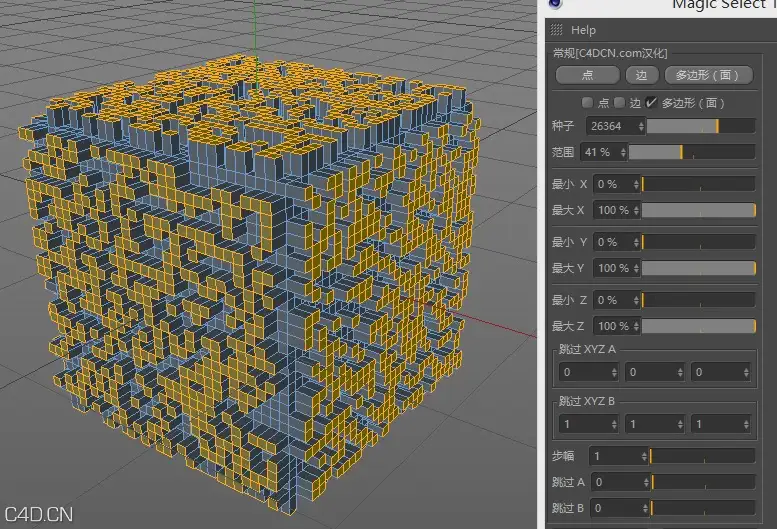Screen dimensions: 777x529
Task: Click the 步幅 step slider
Action: pos(703,456)
